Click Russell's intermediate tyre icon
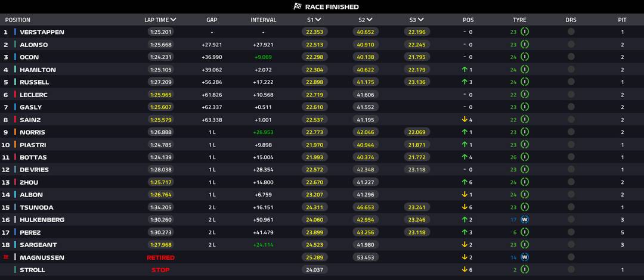 [525, 82]
